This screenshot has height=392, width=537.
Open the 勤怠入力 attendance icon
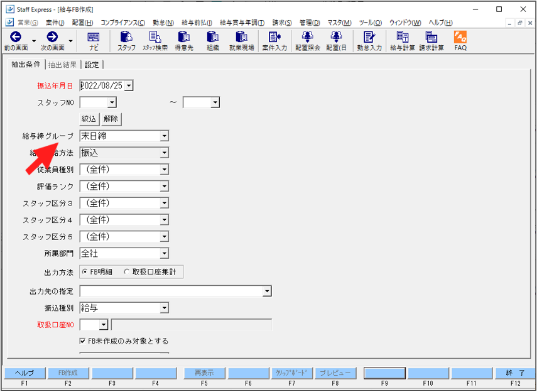[369, 37]
